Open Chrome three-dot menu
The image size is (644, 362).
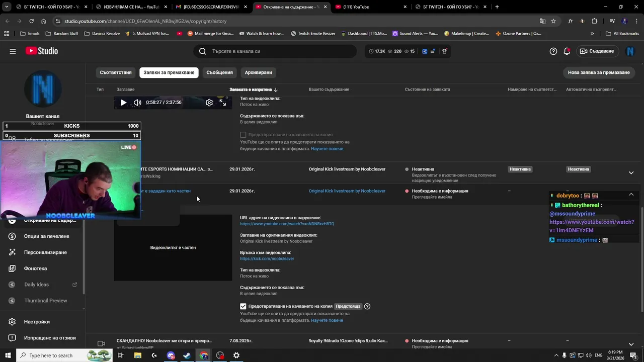coord(635,21)
